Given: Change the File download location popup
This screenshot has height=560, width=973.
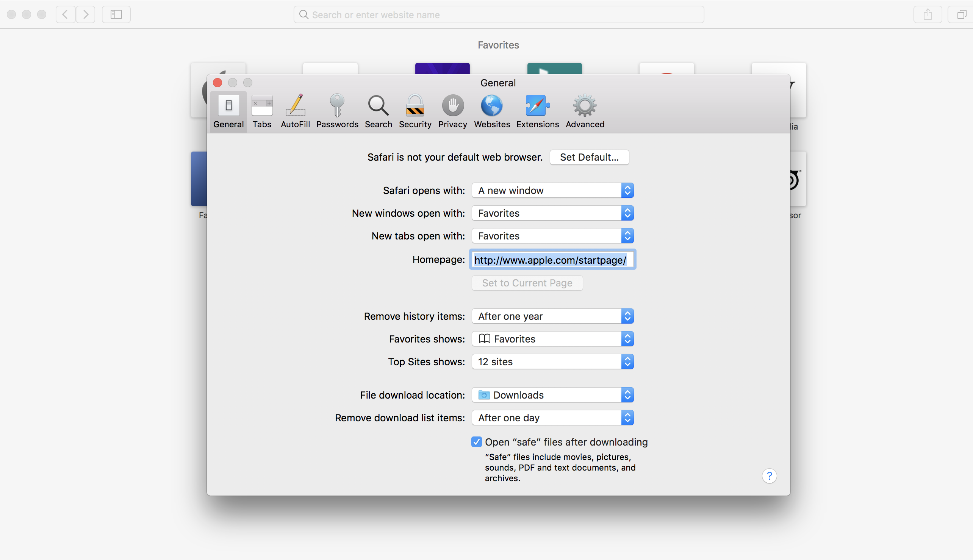Looking at the screenshot, I should [x=552, y=395].
